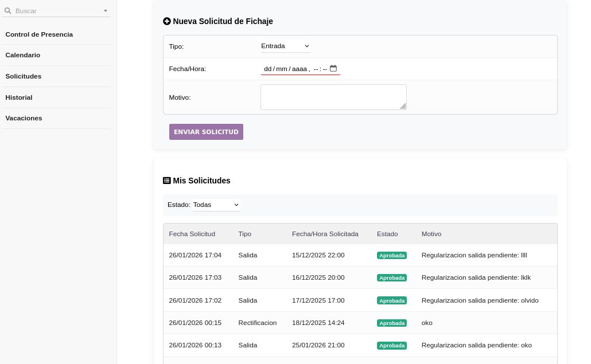Viewport: 591px width, 364px height.
Task: Open Control de Presencia menu
Action: (39, 34)
